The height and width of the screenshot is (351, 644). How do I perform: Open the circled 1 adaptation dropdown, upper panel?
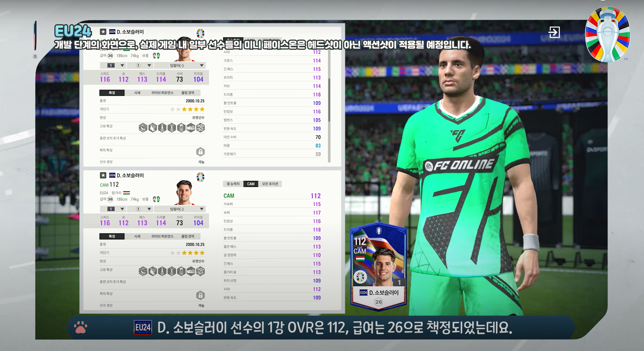pyautogui.click(x=140, y=65)
